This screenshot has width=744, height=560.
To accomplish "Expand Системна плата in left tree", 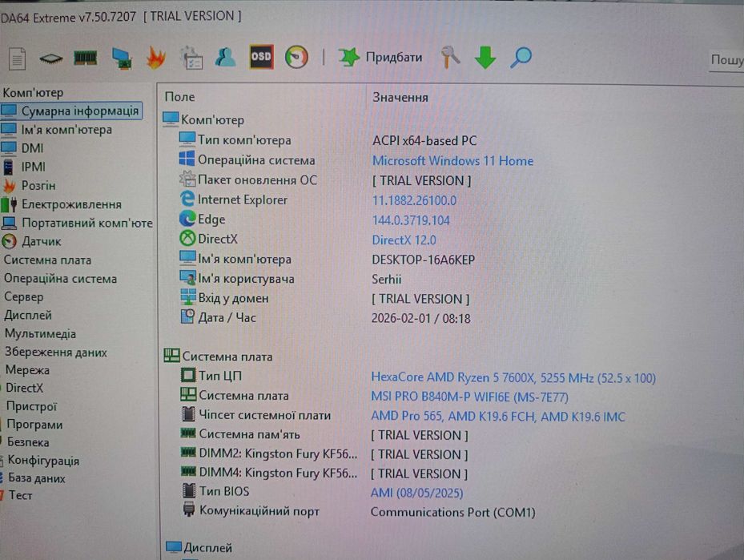I will pyautogui.click(x=47, y=260).
